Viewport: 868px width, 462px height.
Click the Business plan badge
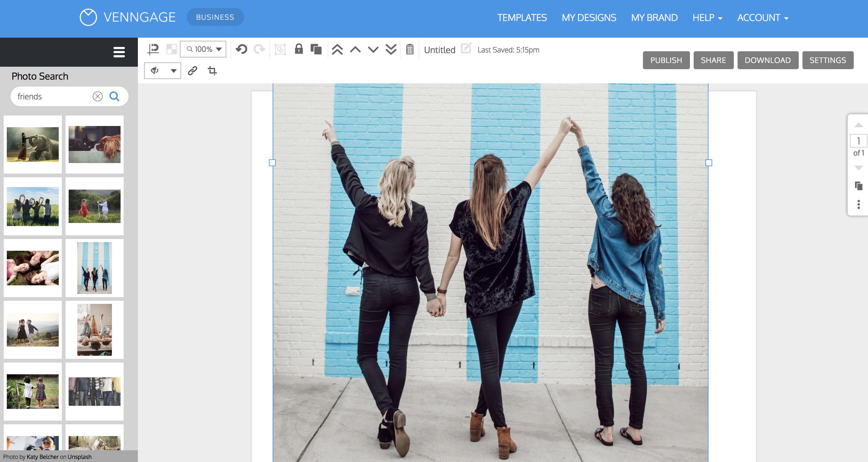215,17
